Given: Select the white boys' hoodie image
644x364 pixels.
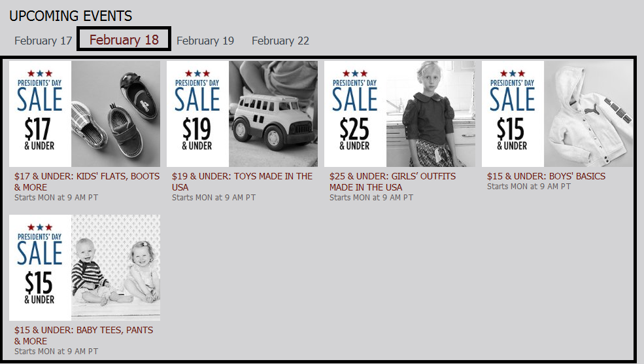Looking at the screenshot, I should pyautogui.click(x=588, y=113).
